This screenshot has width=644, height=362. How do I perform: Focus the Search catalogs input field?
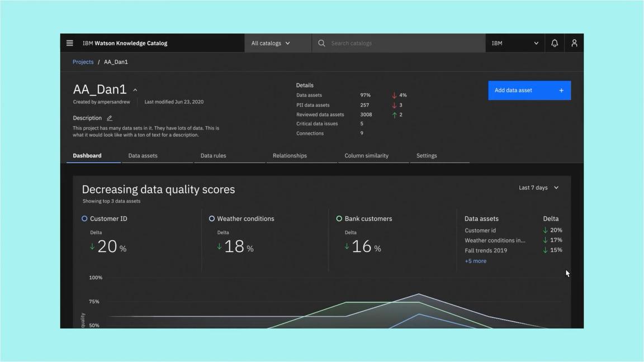tap(402, 43)
